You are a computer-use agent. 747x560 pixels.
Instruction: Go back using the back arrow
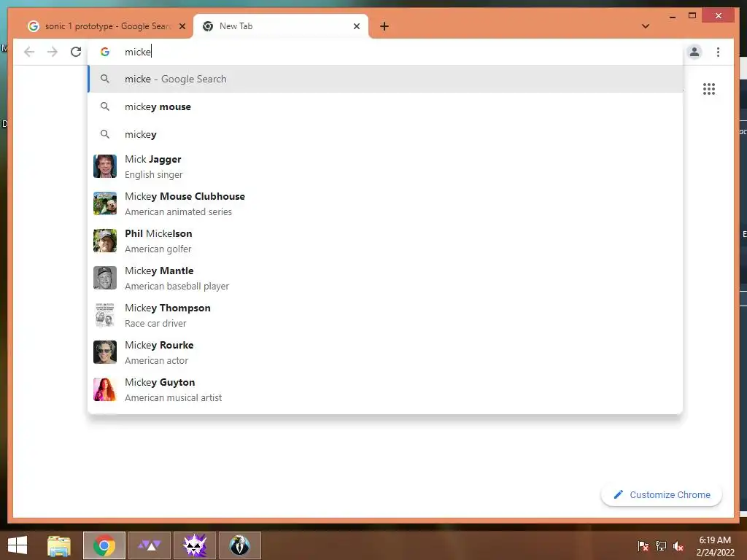point(29,52)
